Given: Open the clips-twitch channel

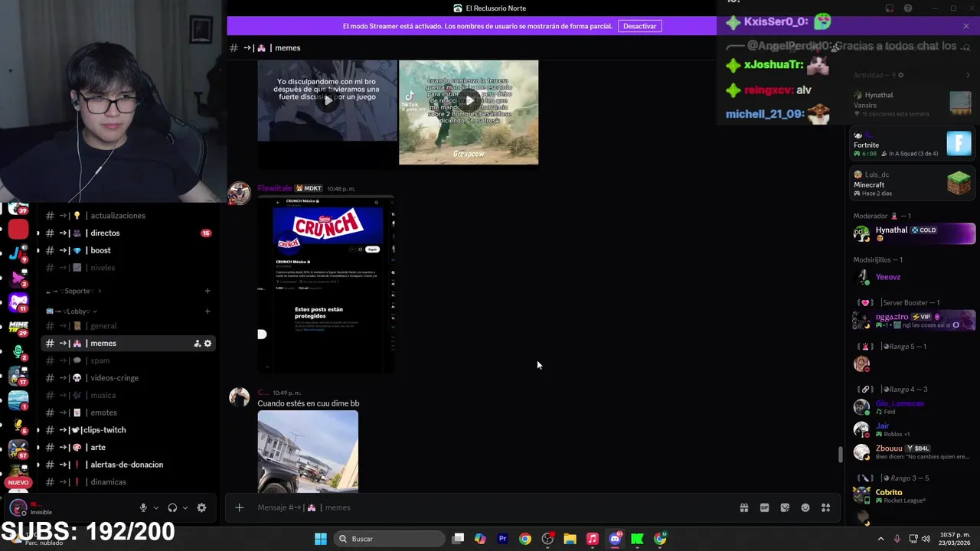Looking at the screenshot, I should pyautogui.click(x=129, y=430).
